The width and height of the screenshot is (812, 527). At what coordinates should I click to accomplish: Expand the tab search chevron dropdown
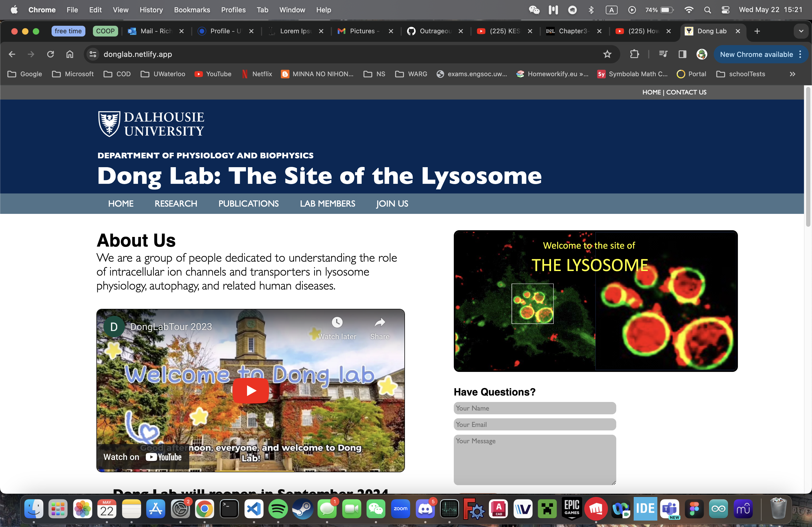click(801, 31)
